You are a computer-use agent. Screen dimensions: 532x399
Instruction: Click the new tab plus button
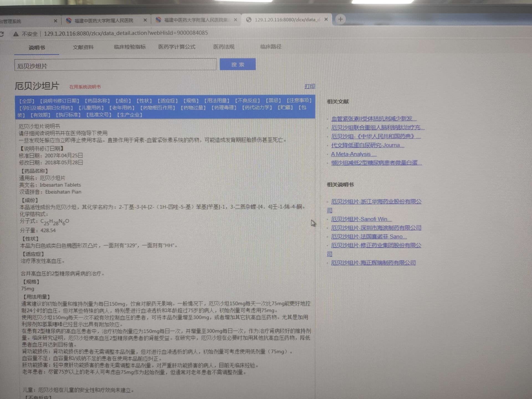click(340, 19)
